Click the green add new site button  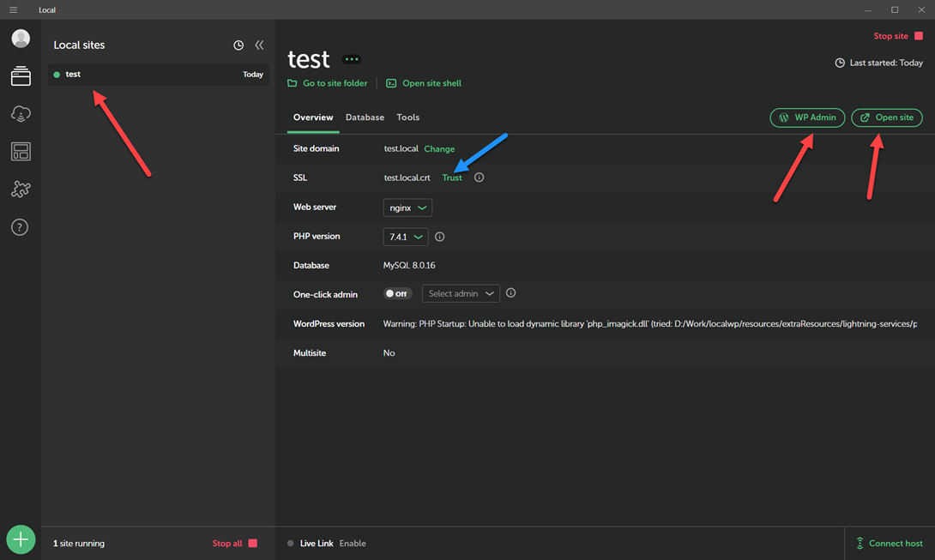click(21, 539)
